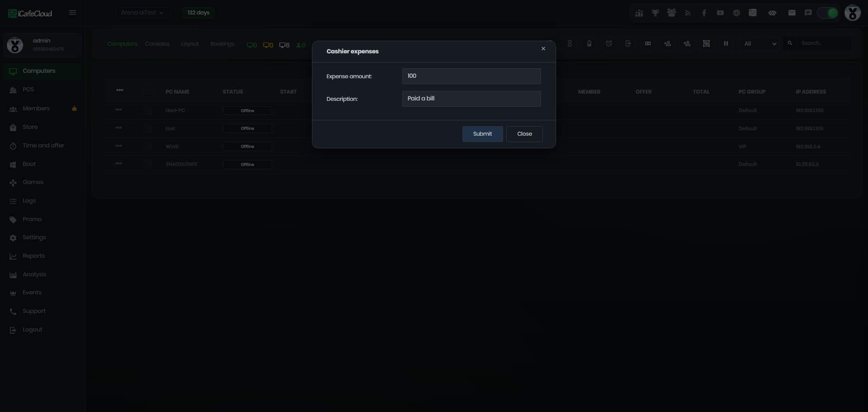Click the logout arrow toolbar icon
Viewport: 868px width, 412px height.
tap(628, 44)
